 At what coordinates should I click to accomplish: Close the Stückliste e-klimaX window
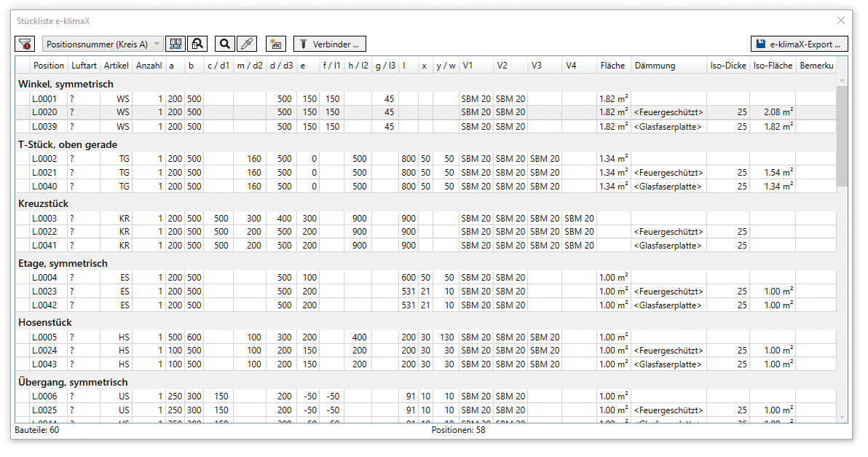click(841, 21)
